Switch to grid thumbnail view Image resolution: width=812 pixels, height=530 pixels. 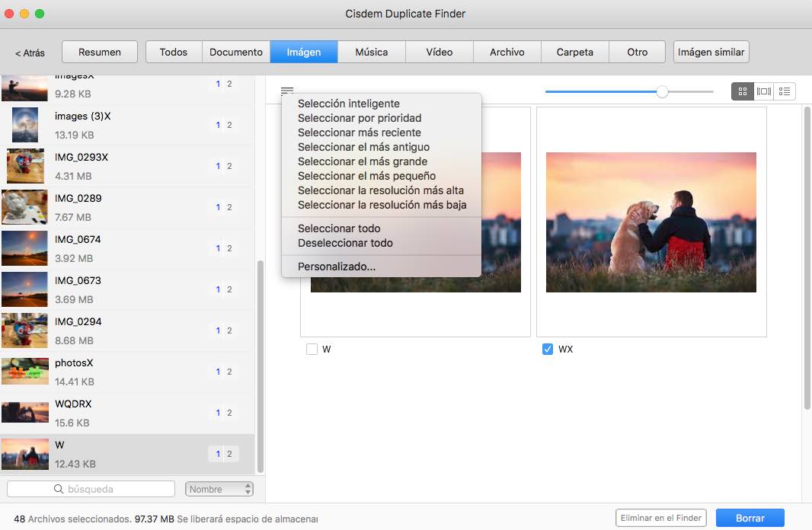click(742, 91)
